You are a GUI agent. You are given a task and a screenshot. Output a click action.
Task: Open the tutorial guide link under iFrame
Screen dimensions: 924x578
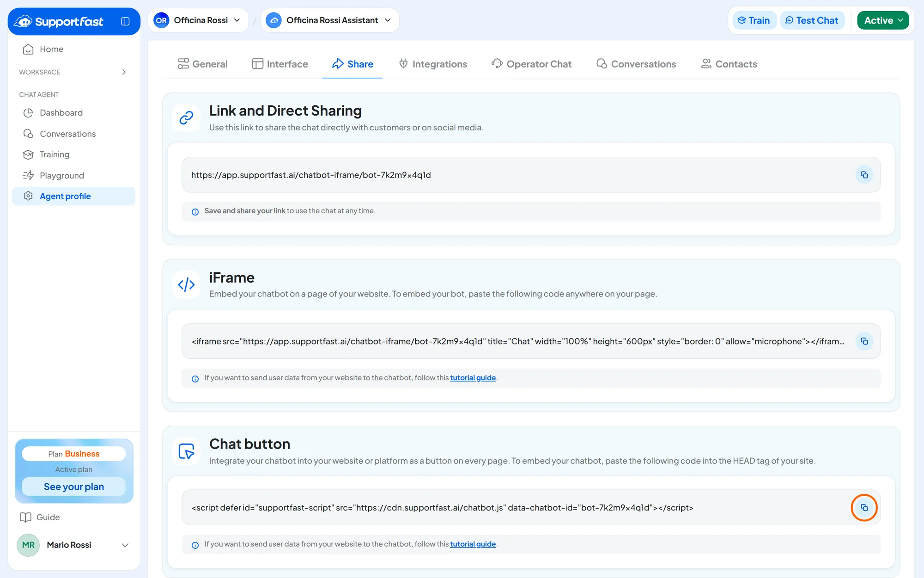tap(473, 378)
